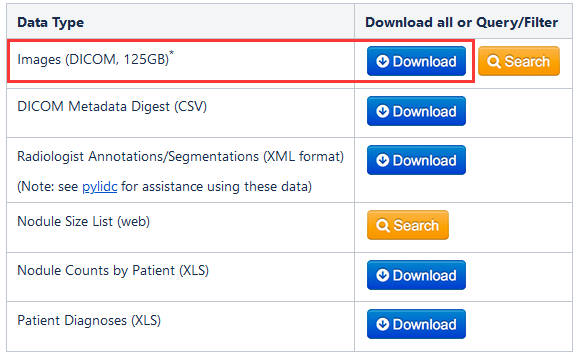Click the note text about assistance using these data
The height and width of the screenshot is (364, 582).
(x=164, y=187)
